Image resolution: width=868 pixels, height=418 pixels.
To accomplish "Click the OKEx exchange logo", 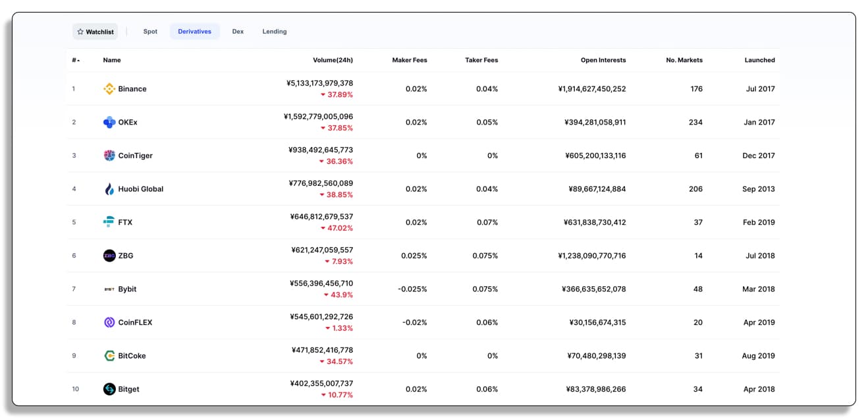I will [109, 122].
